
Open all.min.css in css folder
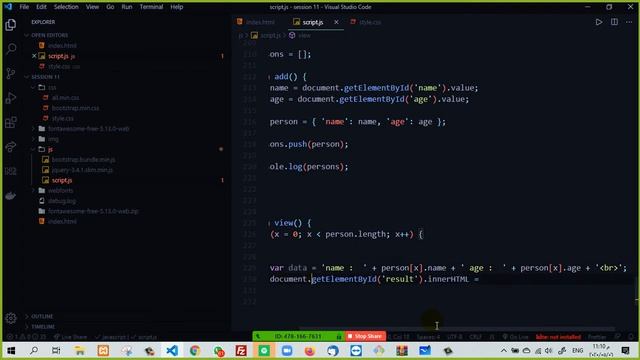tap(65, 98)
